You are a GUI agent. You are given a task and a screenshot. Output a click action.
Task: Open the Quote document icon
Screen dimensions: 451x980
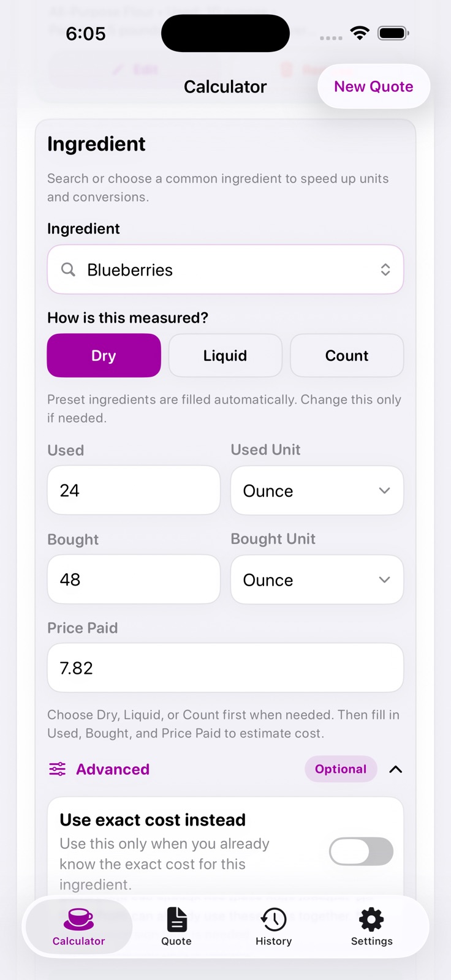click(x=176, y=919)
